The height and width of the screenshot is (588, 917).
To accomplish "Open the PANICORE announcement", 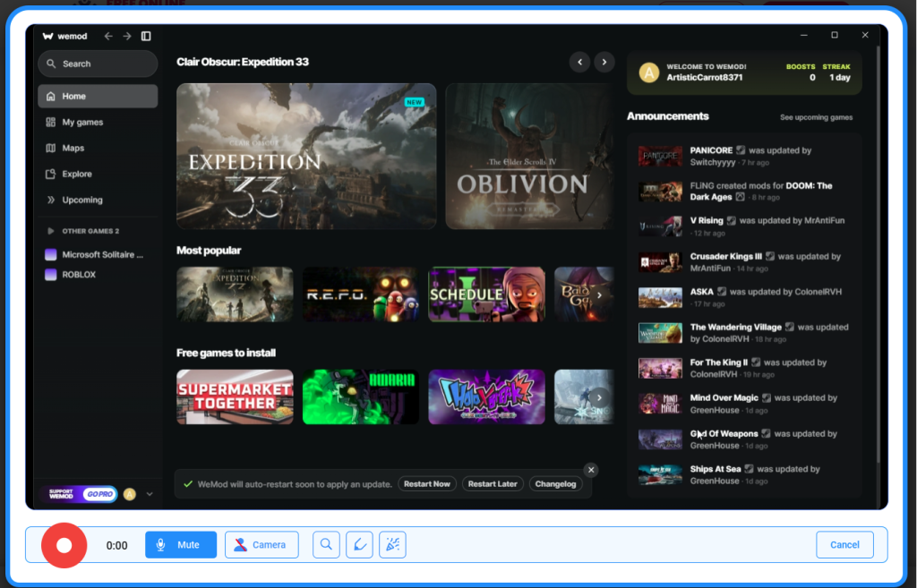I will coord(744,156).
